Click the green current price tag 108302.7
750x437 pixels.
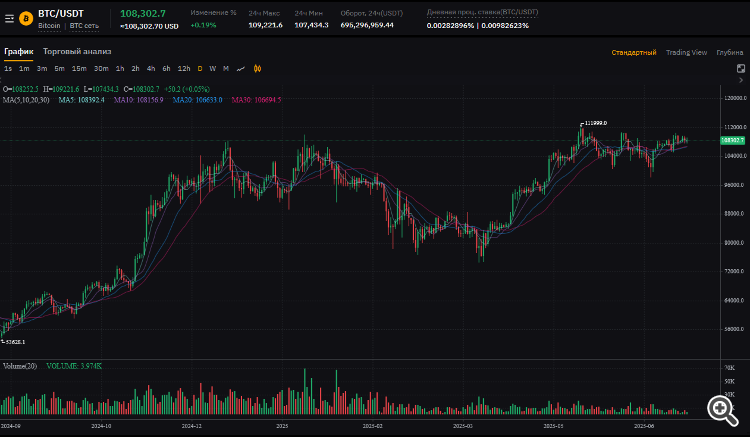tap(732, 140)
